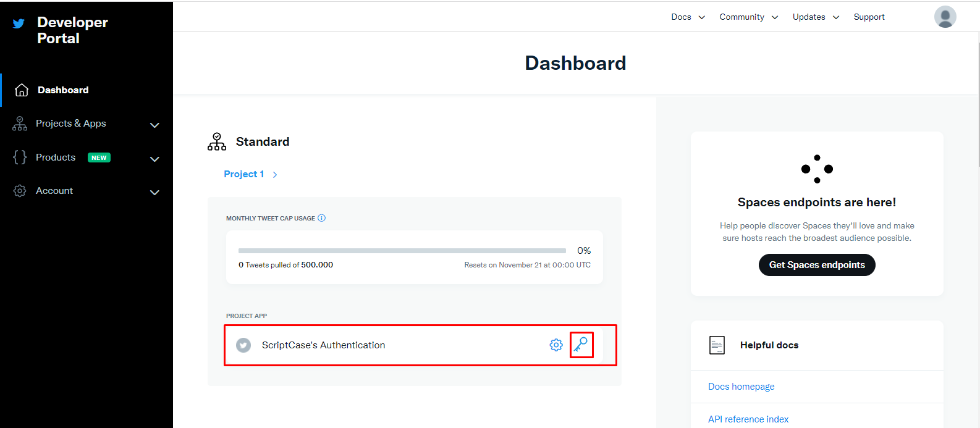Screen dimensions: 980x428
Task: Click the Helpful docs heading
Action: click(x=769, y=345)
